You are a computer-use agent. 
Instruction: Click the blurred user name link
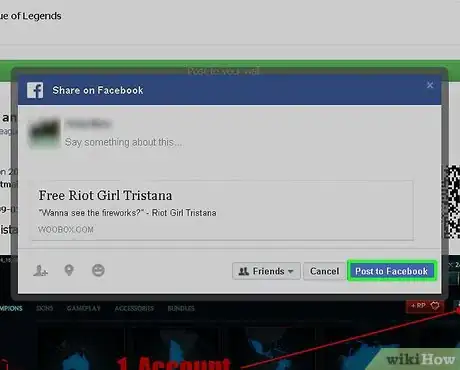[88, 124]
